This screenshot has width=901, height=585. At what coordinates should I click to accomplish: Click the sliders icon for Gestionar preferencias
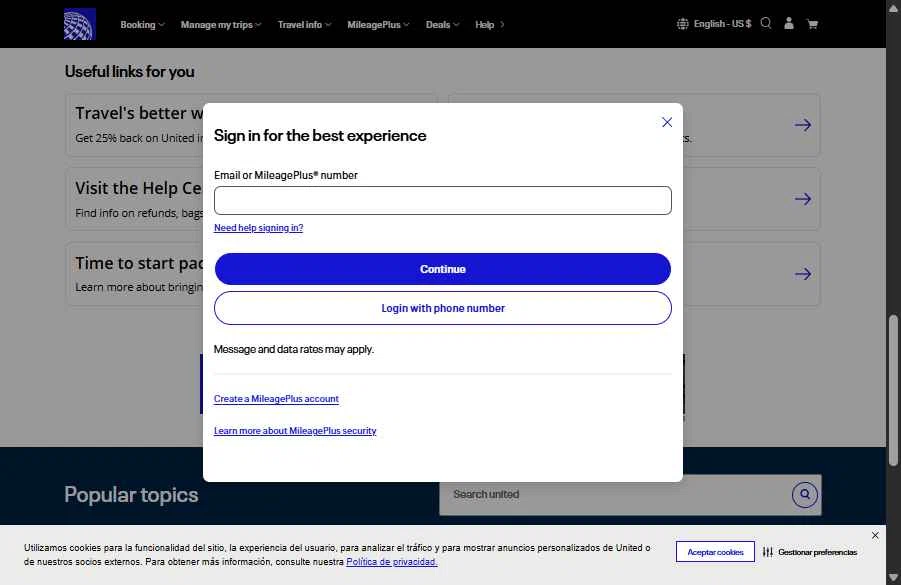768,552
